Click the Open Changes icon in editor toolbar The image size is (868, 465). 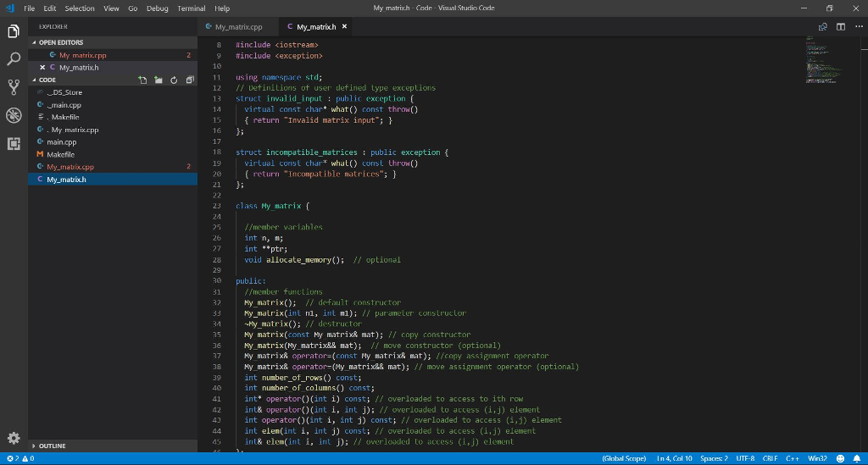(x=822, y=26)
